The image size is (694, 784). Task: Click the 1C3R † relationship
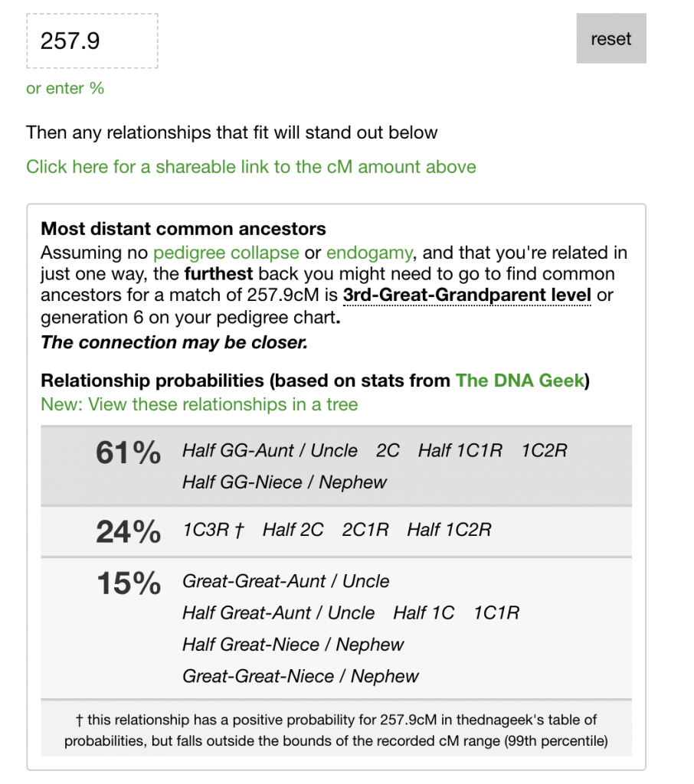coord(212,530)
